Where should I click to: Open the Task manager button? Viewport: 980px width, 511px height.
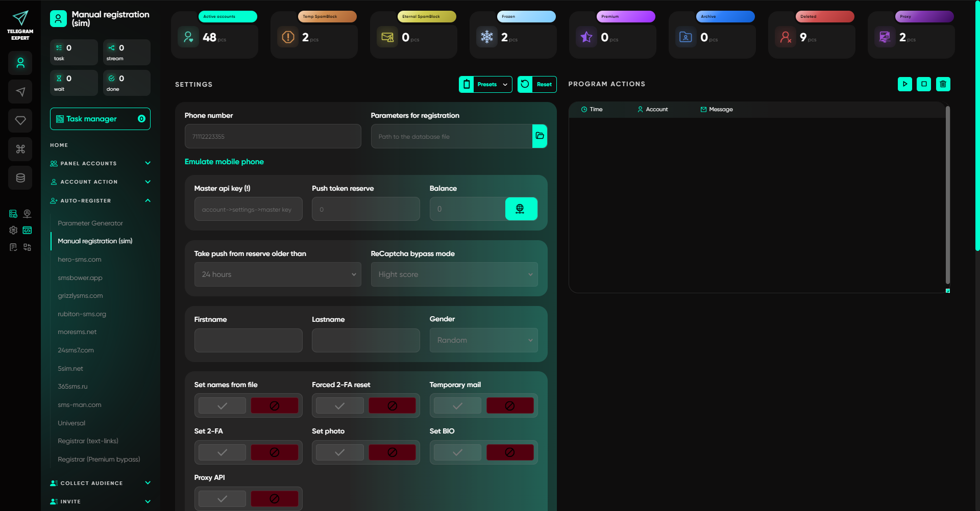(x=100, y=119)
